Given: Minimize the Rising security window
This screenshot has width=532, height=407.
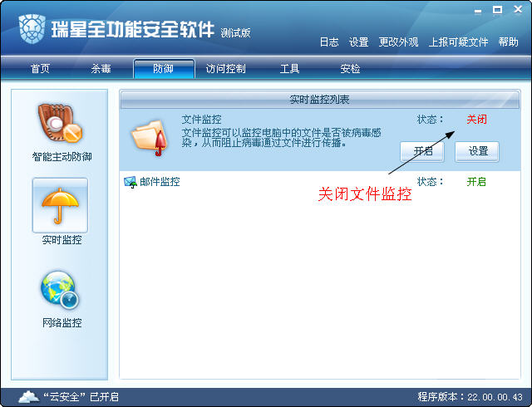Looking at the screenshot, I should (478, 11).
